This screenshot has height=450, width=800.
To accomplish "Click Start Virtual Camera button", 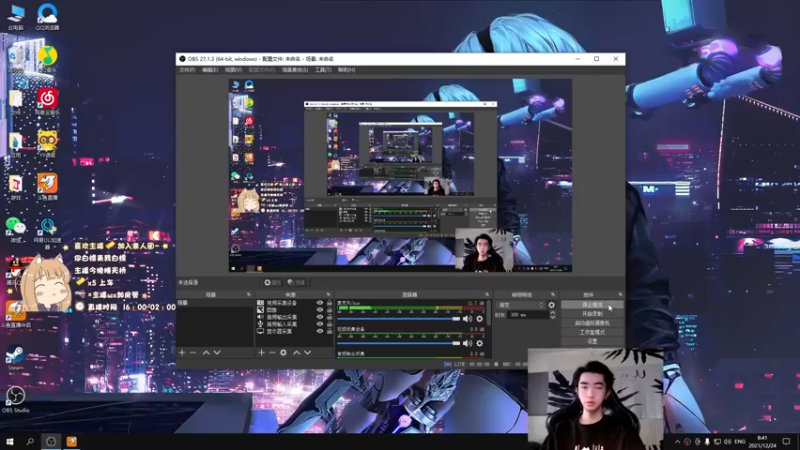I will pyautogui.click(x=592, y=323).
